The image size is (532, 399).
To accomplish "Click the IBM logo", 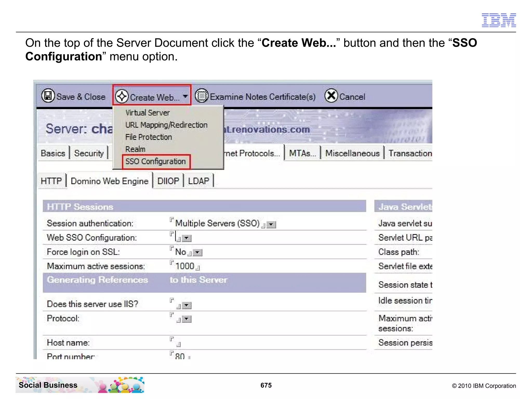I will pyautogui.click(x=499, y=20).
